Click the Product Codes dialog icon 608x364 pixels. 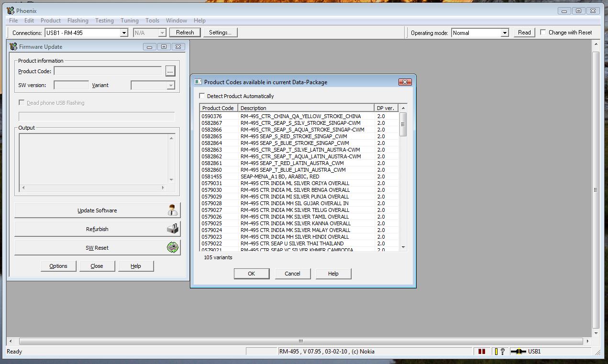(x=198, y=82)
